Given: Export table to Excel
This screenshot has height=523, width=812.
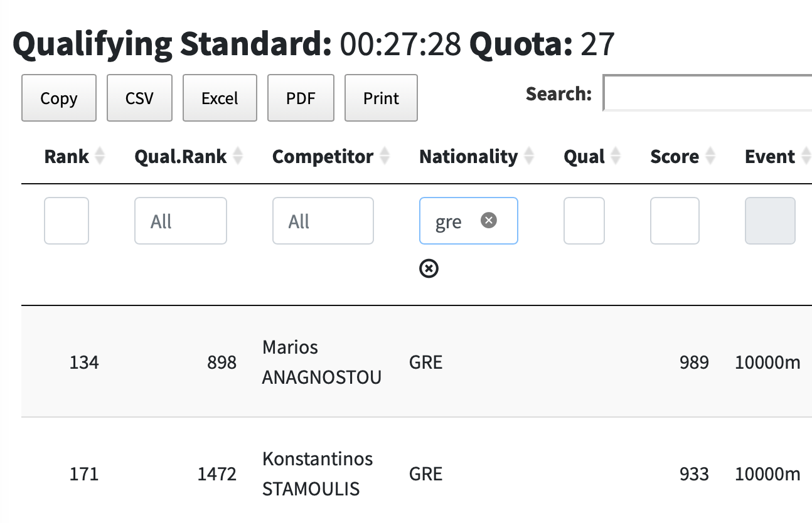Looking at the screenshot, I should point(220,98).
